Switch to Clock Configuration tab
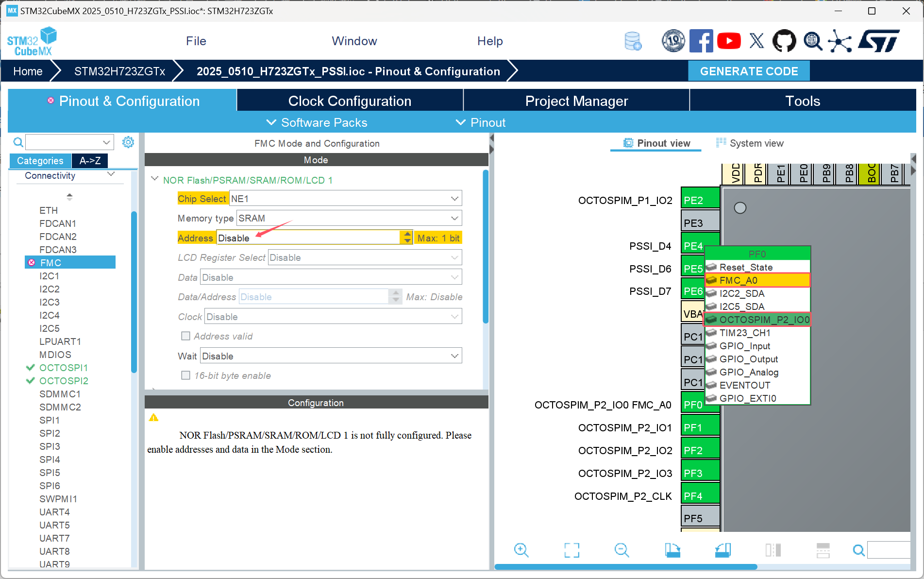924x579 pixels. 350,101
